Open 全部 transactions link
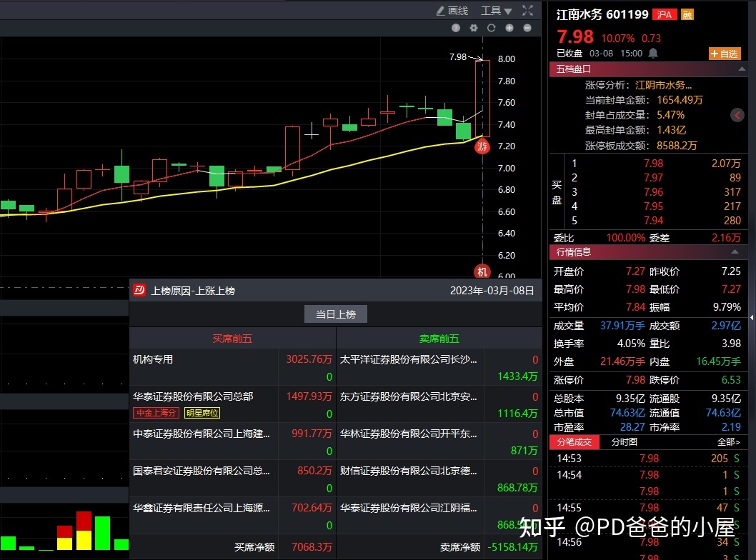756x560 pixels. point(728,442)
